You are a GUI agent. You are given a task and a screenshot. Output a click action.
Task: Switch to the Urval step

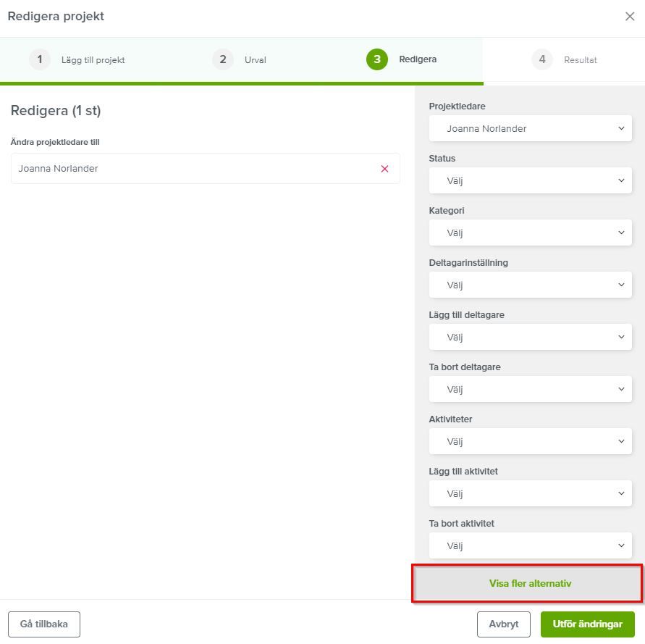click(x=255, y=60)
